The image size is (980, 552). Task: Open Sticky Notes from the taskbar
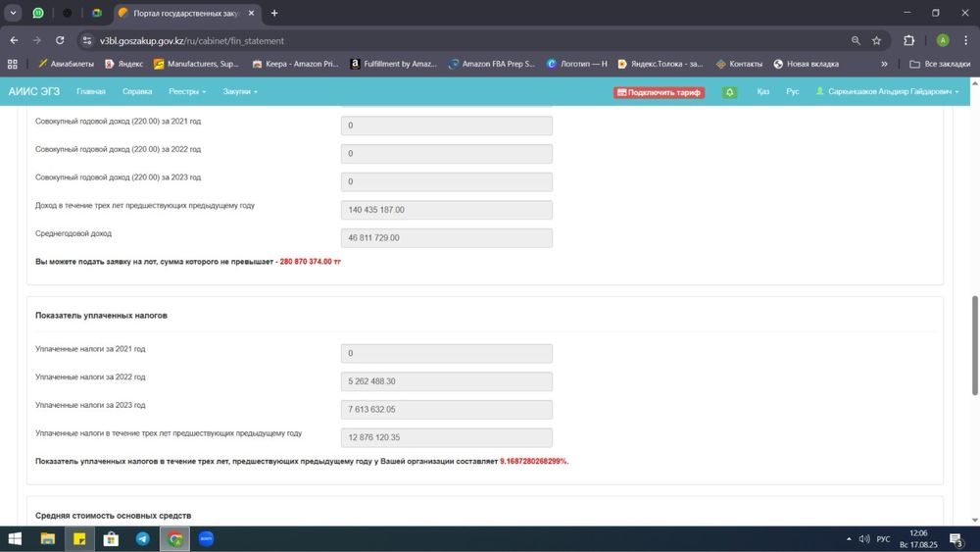tap(79, 539)
